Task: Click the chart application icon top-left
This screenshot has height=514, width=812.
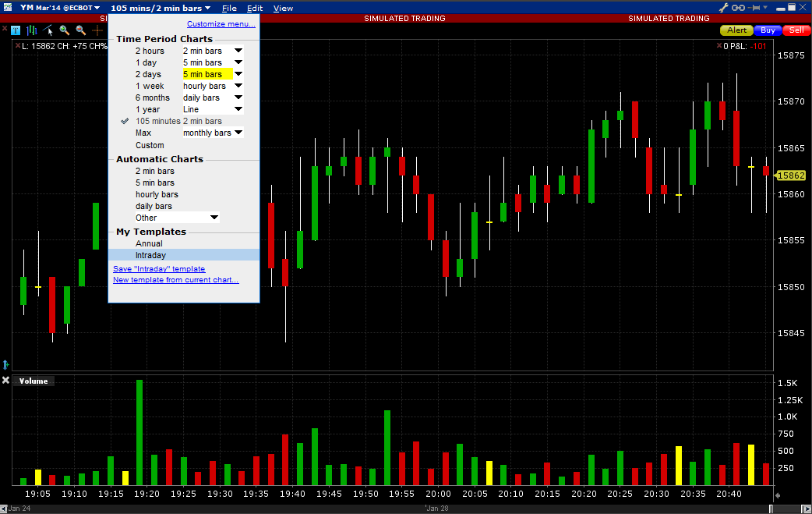Action: tap(8, 7)
